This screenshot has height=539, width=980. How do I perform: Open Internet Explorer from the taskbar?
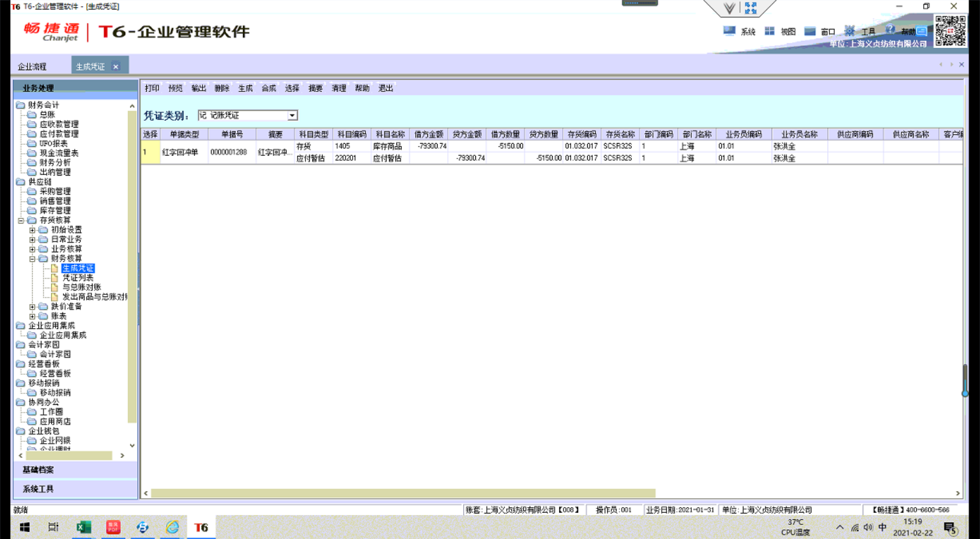point(172,527)
